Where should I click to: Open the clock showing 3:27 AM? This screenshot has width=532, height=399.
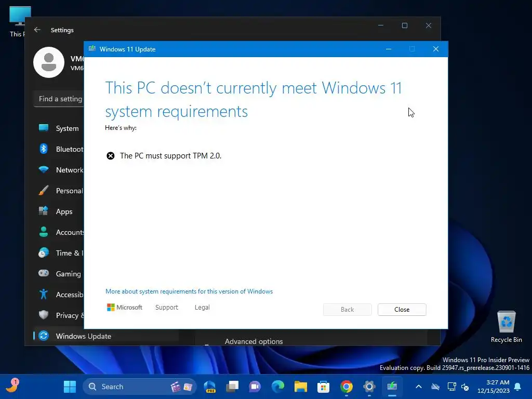494,387
